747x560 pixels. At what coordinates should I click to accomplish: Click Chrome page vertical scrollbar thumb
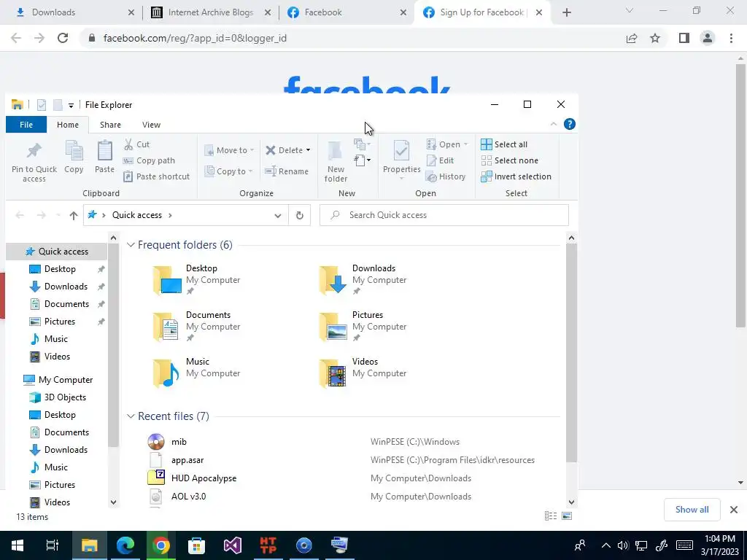coord(740,195)
